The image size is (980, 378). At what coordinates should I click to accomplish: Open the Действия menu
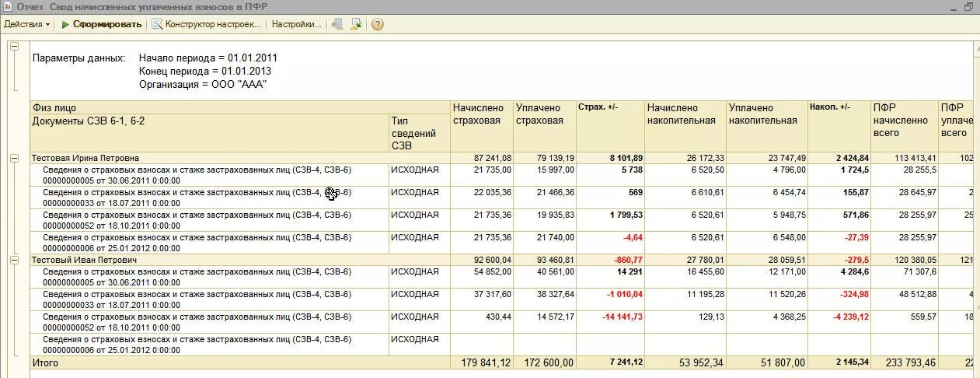click(x=26, y=24)
